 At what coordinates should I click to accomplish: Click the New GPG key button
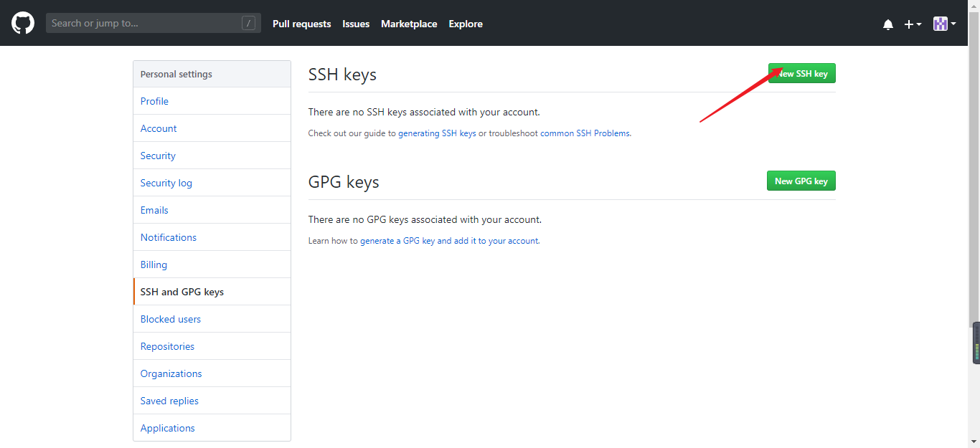pos(801,181)
